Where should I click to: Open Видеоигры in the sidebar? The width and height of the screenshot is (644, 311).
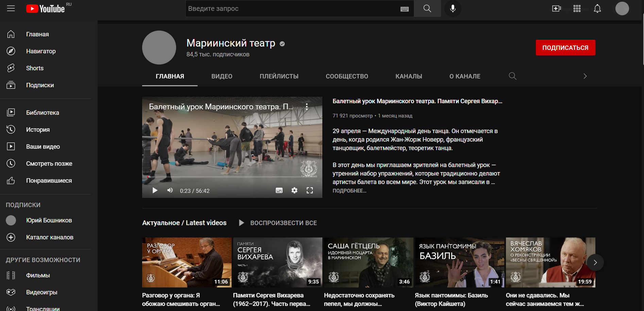[x=46, y=292]
